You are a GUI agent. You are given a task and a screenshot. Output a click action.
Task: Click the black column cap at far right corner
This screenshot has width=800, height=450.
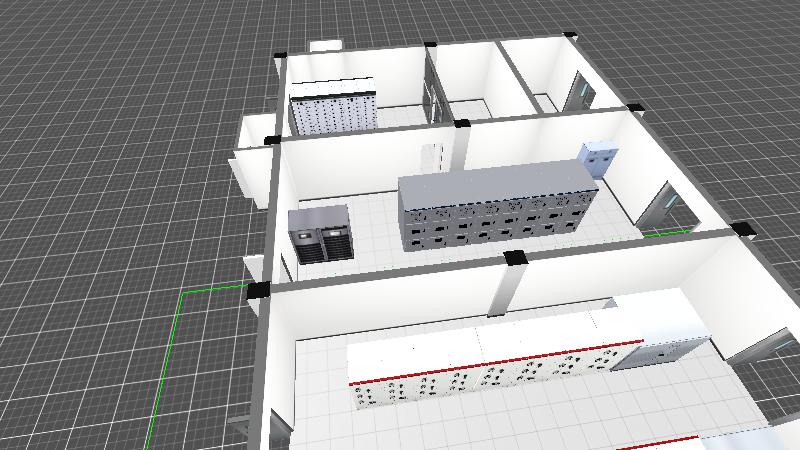(x=743, y=229)
